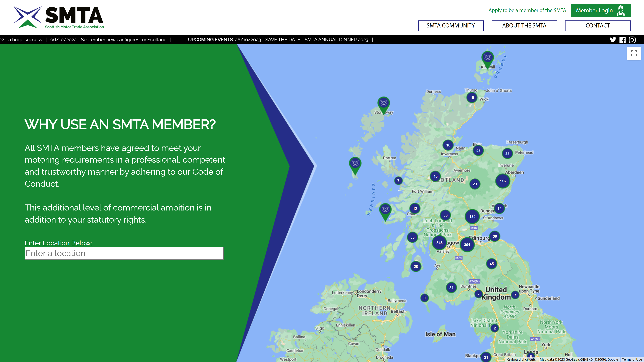Open the 45 member cluster in the Borders
The height and width of the screenshot is (362, 644).
pyautogui.click(x=492, y=264)
